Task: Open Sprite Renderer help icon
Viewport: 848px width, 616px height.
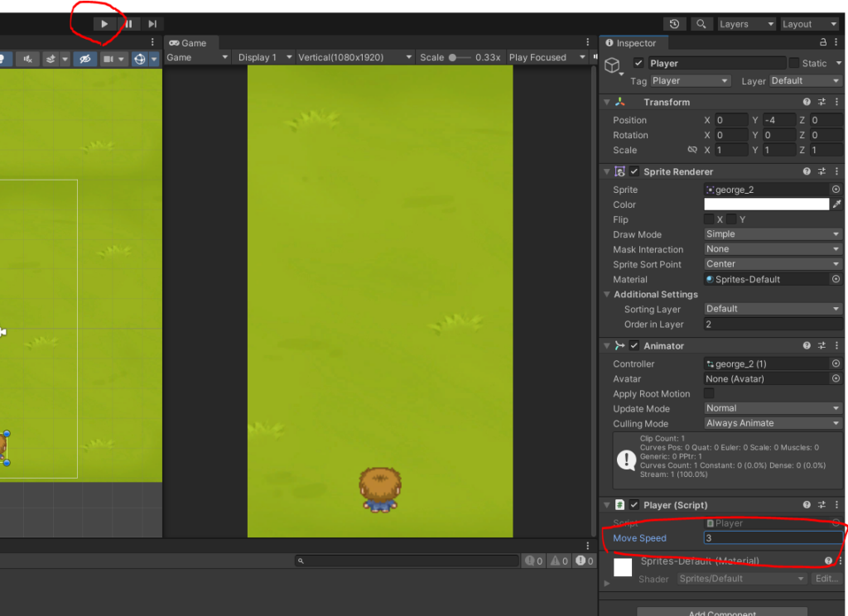Action: (807, 171)
